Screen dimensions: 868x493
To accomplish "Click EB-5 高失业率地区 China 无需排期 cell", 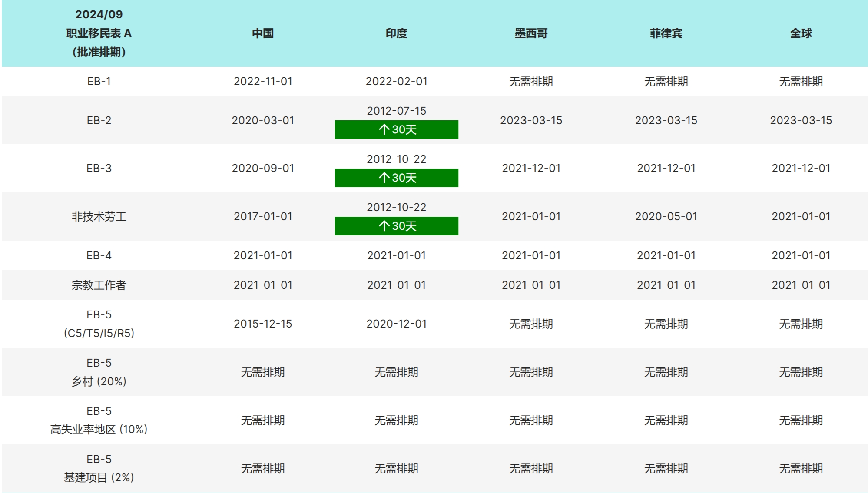I will 263,420.
